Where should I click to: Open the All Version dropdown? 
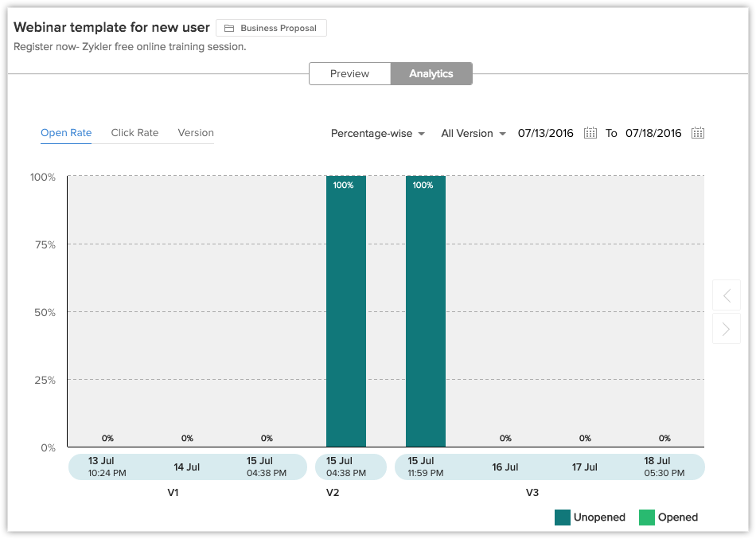(x=473, y=134)
